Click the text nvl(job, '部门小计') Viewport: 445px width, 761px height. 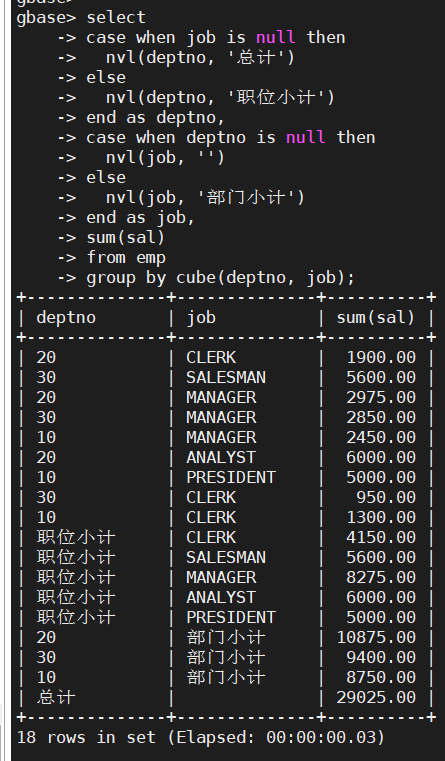coord(205,197)
